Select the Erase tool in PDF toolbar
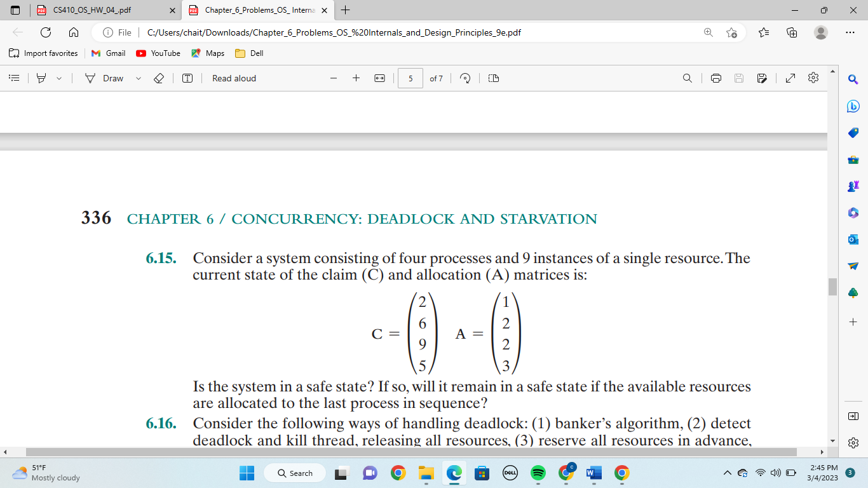868x488 pixels. pyautogui.click(x=159, y=78)
